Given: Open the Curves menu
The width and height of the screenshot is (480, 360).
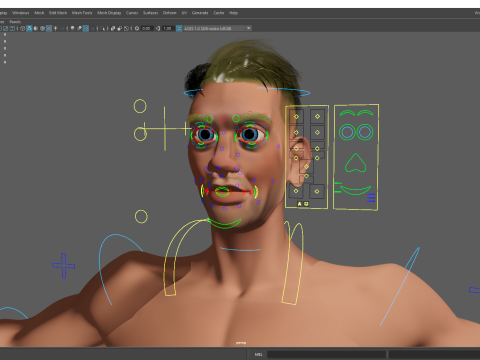Looking at the screenshot, I should pos(132,13).
